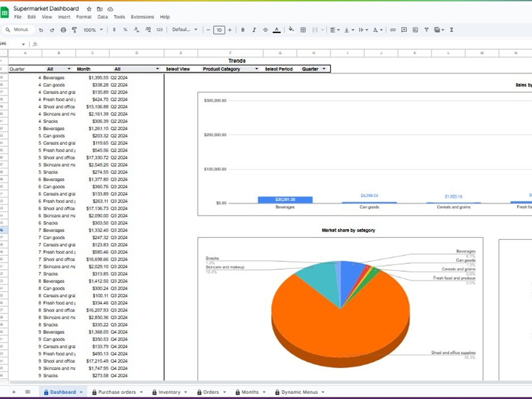Select the Paint format tool
Screen dimensions: 532x399
pyautogui.click(x=74, y=30)
